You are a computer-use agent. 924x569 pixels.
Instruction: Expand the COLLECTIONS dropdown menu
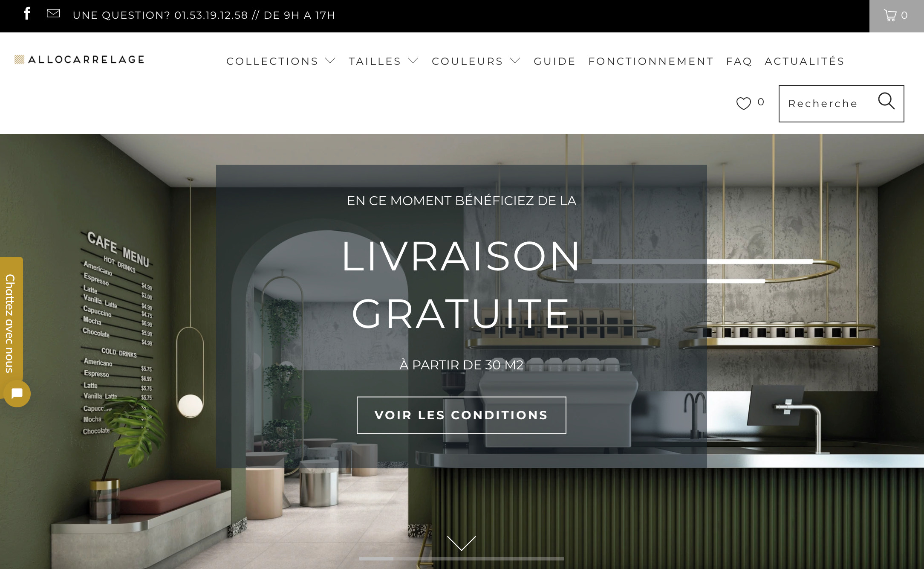[x=280, y=60]
